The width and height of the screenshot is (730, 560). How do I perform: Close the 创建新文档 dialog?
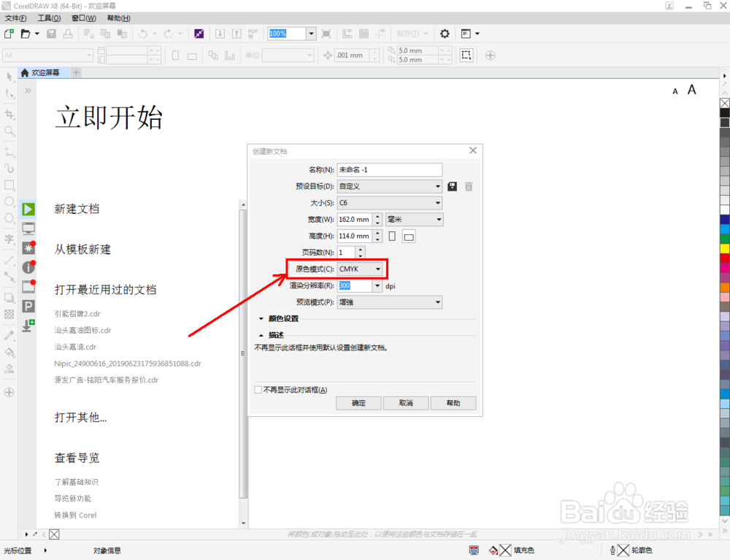click(473, 150)
